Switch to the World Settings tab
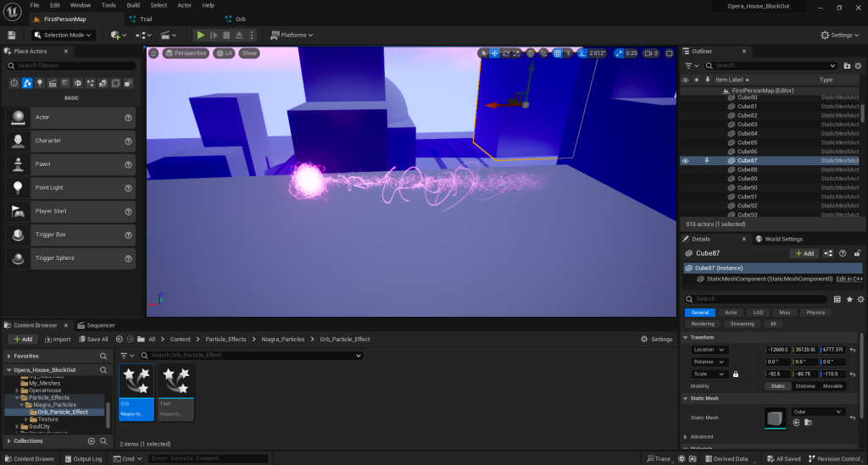The width and height of the screenshot is (868, 465). (x=779, y=239)
